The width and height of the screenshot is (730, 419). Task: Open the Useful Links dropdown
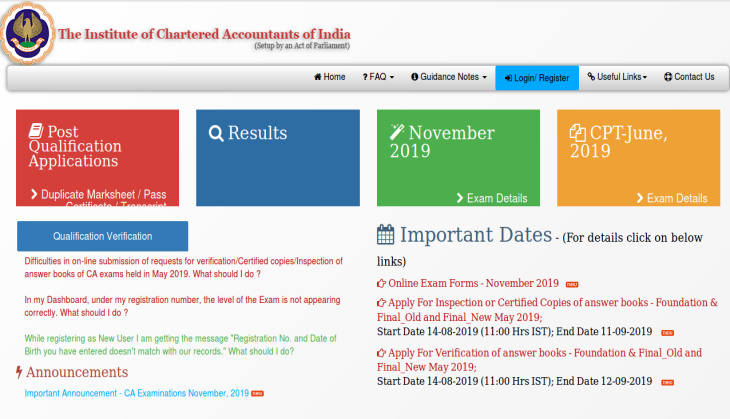click(617, 77)
